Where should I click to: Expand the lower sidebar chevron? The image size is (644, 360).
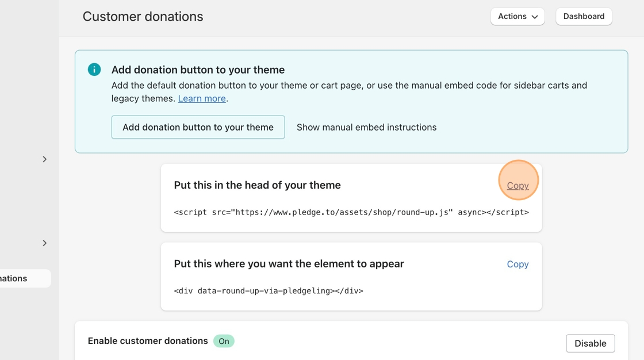[x=44, y=243]
